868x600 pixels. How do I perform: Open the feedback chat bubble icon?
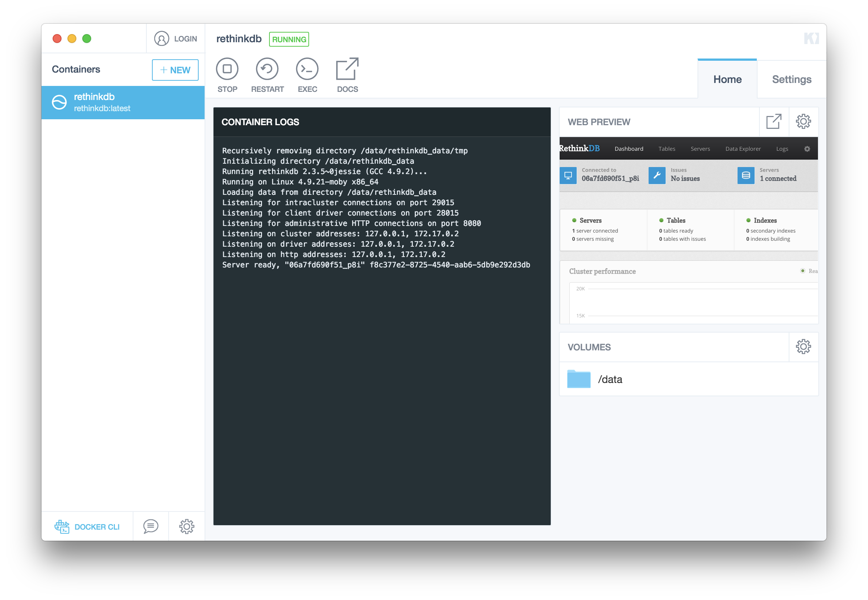150,526
